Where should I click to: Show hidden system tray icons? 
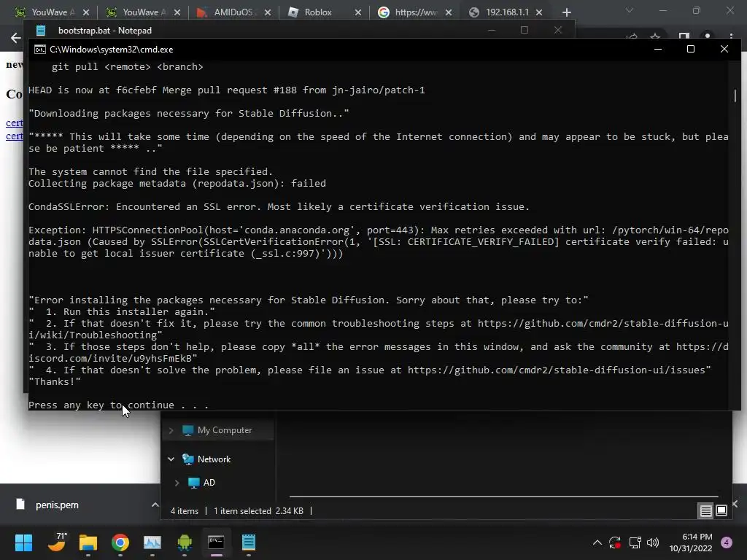click(x=597, y=542)
